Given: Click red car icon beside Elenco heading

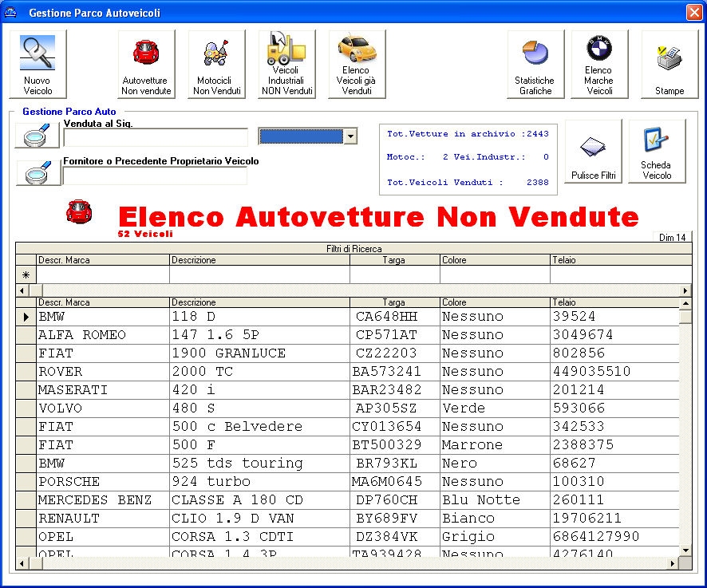Looking at the screenshot, I should click(x=79, y=211).
